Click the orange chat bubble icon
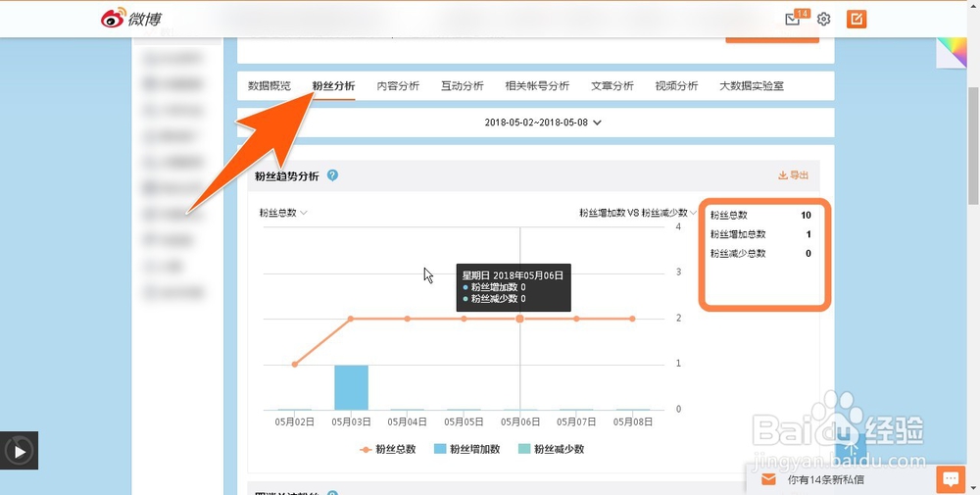The height and width of the screenshot is (495, 980). (951, 479)
